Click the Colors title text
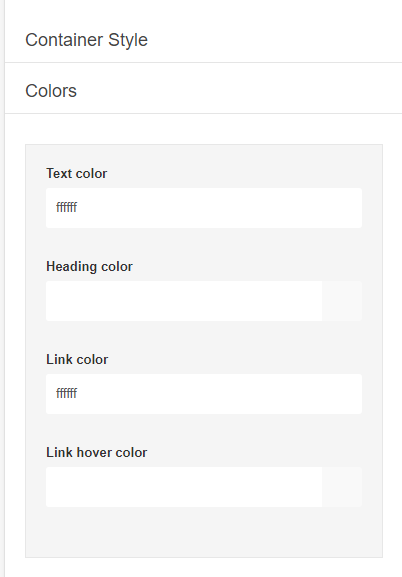The image size is (402, 577). pyautogui.click(x=51, y=91)
